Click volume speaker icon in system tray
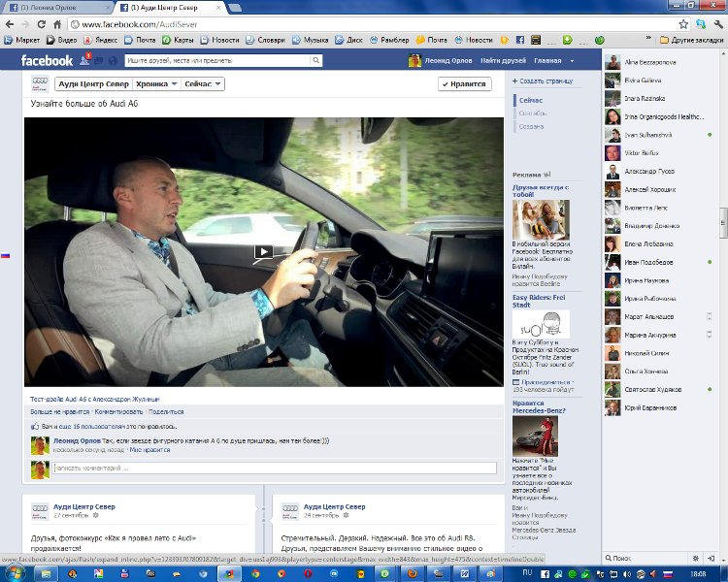The height and width of the screenshot is (582, 728). [x=627, y=574]
